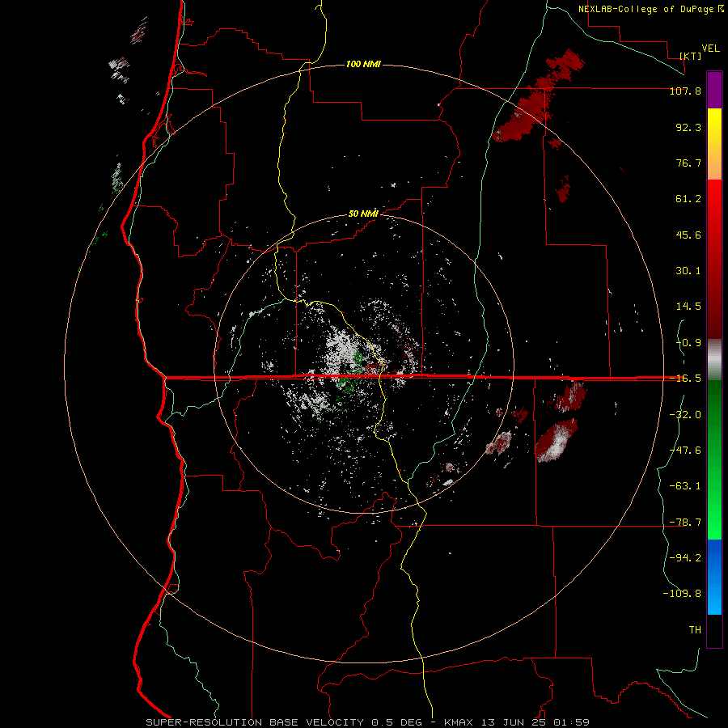Viewport: 728px width, 728px height.
Task: Select the 30.1 velocity scale value
Action: (x=688, y=271)
